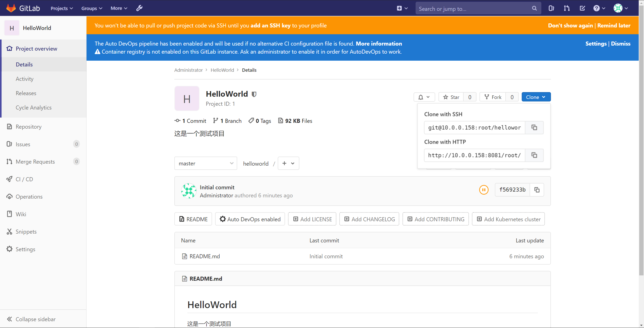The height and width of the screenshot is (328, 644).
Task: Click Add Kubernetes cluster button
Action: pyautogui.click(x=508, y=219)
